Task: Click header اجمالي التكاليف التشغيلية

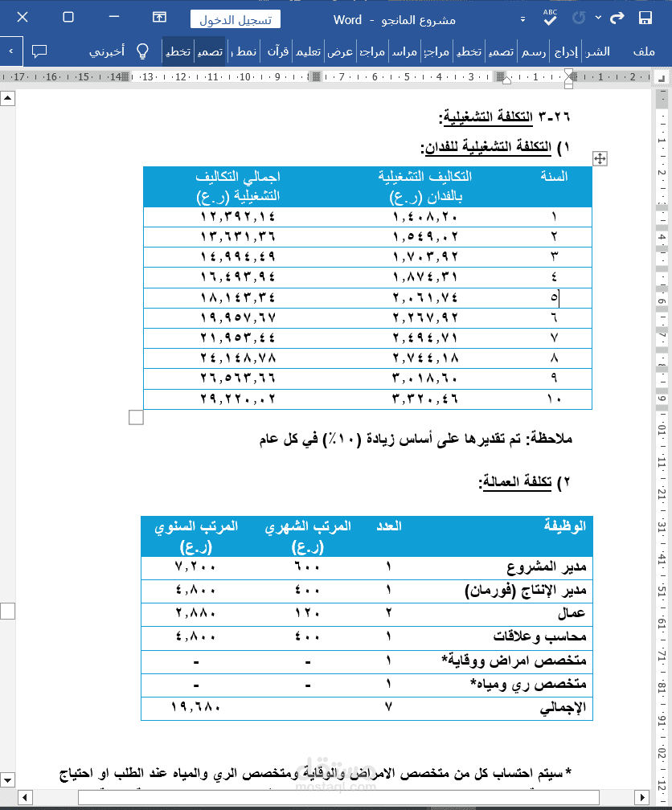Action: click(238, 186)
